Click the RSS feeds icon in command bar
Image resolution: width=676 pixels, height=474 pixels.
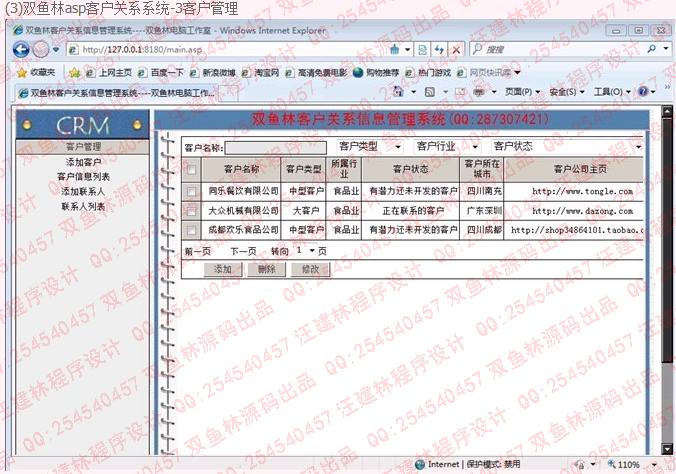430,92
